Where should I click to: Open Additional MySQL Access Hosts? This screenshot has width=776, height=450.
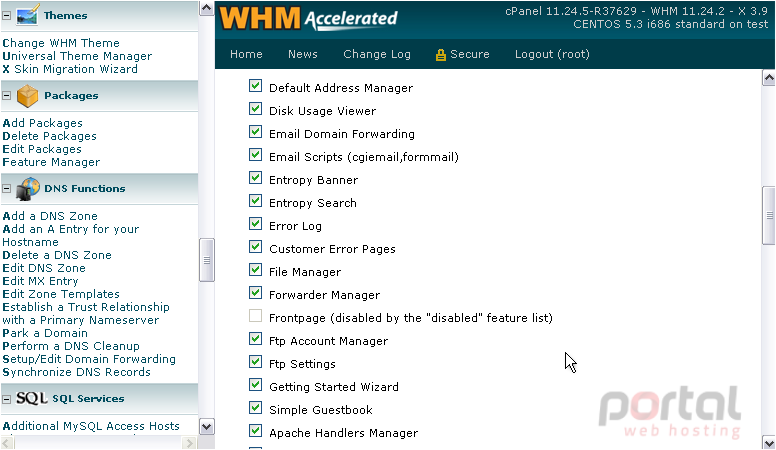tap(91, 426)
